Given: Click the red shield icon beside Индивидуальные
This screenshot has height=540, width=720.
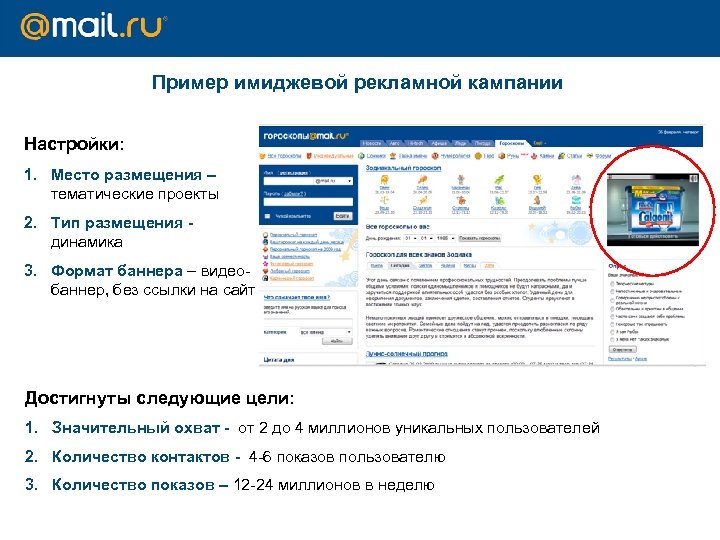Looking at the screenshot, I should point(309,156).
